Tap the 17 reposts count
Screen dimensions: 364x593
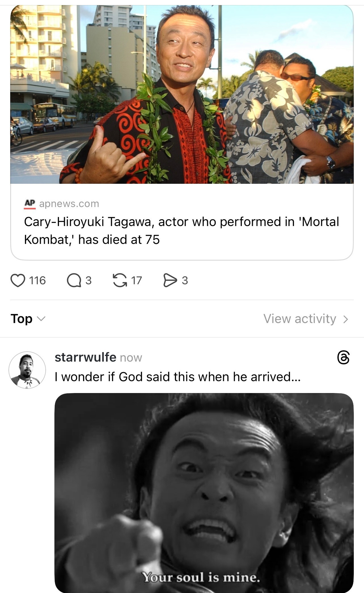(136, 280)
